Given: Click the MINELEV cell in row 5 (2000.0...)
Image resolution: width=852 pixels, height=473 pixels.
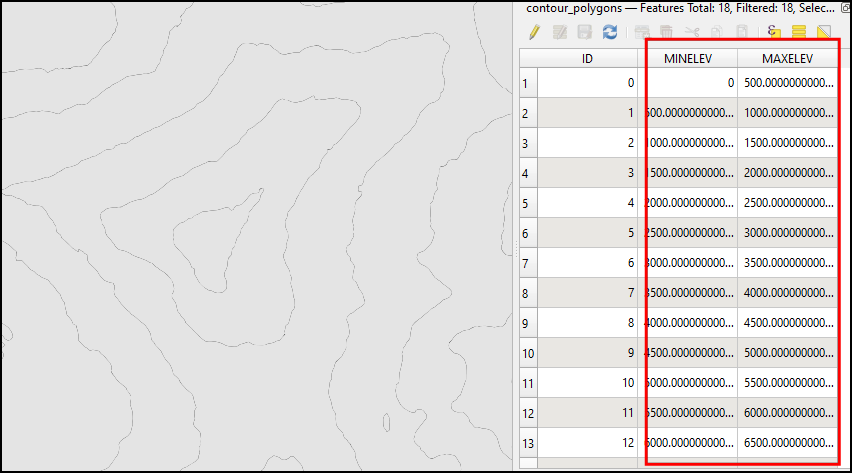Looking at the screenshot, I should click(x=687, y=203).
